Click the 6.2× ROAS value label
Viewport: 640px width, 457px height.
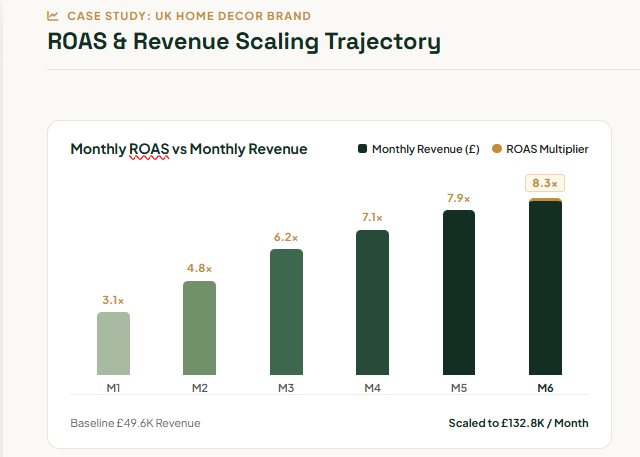tap(286, 237)
